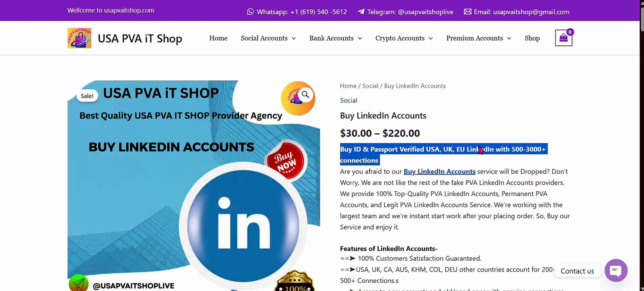644x291 pixels.
Task: Click the Social category link
Action: 348,100
